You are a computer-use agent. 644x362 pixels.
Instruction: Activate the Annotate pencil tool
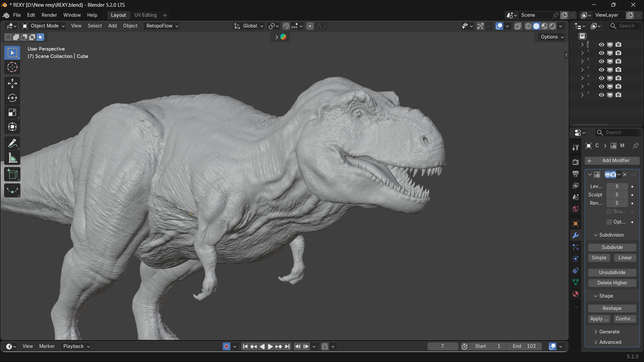click(12, 143)
